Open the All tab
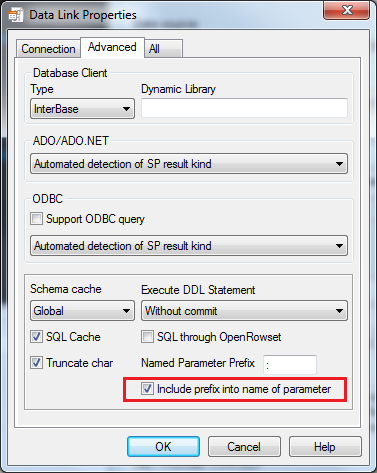The height and width of the screenshot is (473, 377). tap(164, 49)
